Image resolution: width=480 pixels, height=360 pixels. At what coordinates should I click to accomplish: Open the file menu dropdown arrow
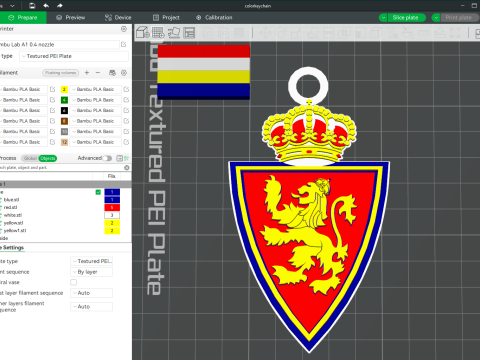click(x=12, y=6)
